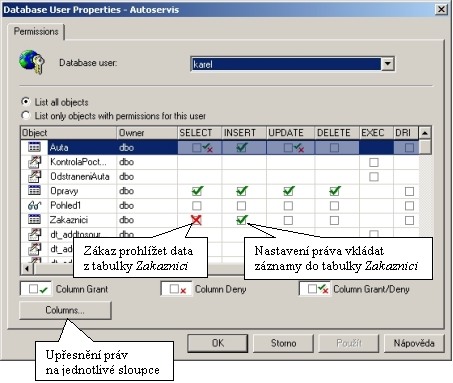The width and height of the screenshot is (453, 383).
Task: Sort by the Owner column header
Action: [x=147, y=133]
